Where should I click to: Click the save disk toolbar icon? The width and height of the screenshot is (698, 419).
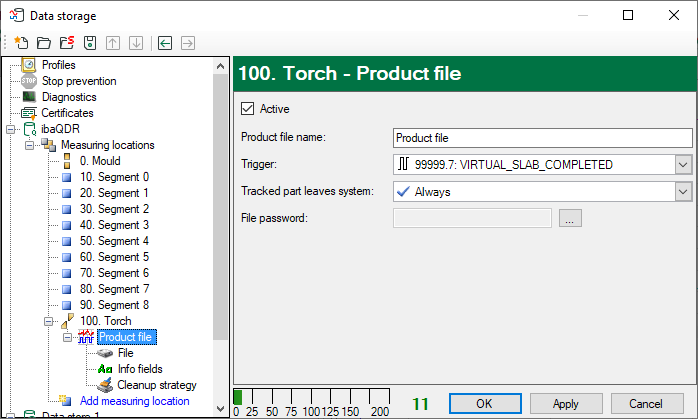90,43
